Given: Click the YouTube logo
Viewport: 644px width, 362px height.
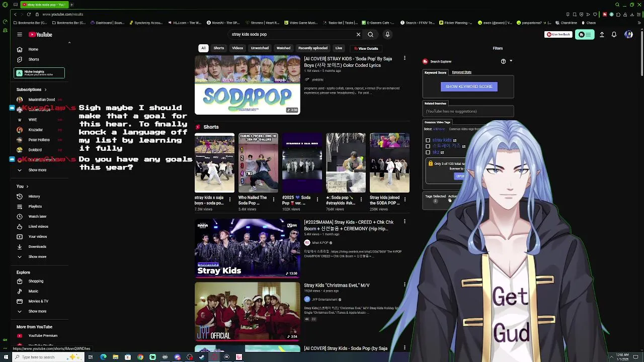Looking at the screenshot, I should (40, 35).
